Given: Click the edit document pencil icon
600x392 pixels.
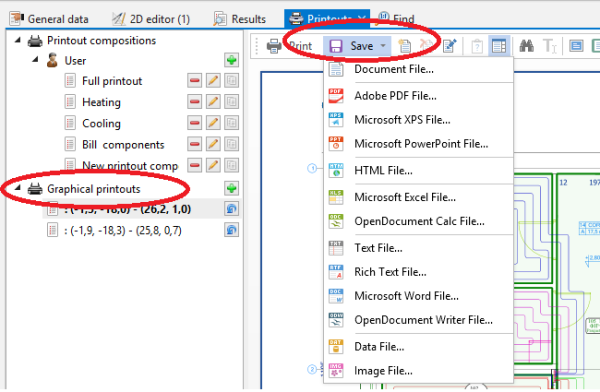Looking at the screenshot, I should tap(450, 46).
